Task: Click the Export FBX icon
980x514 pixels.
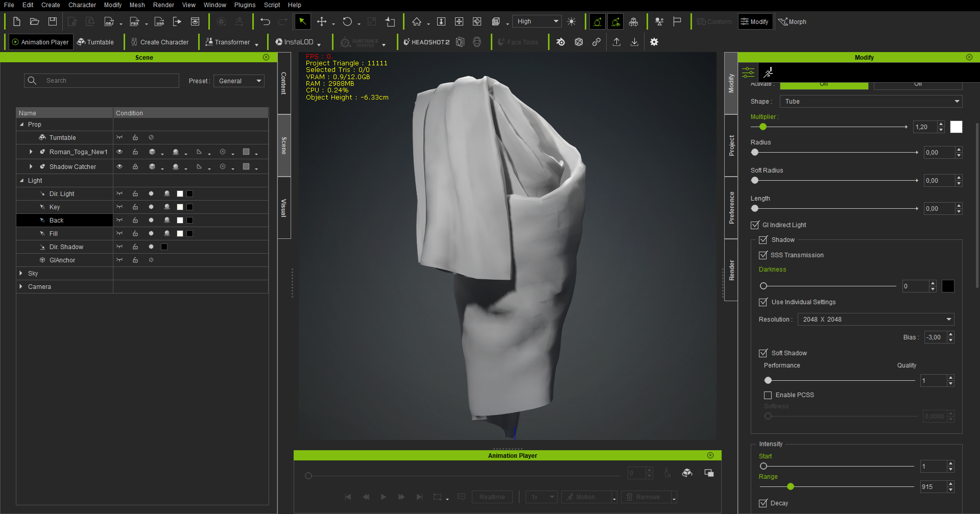Action: pyautogui.click(x=134, y=21)
